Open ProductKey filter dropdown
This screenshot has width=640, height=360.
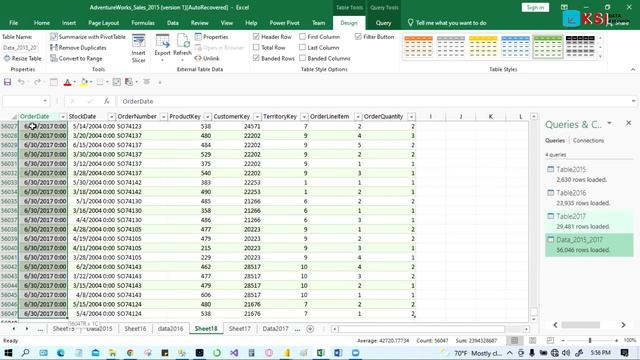(207, 117)
